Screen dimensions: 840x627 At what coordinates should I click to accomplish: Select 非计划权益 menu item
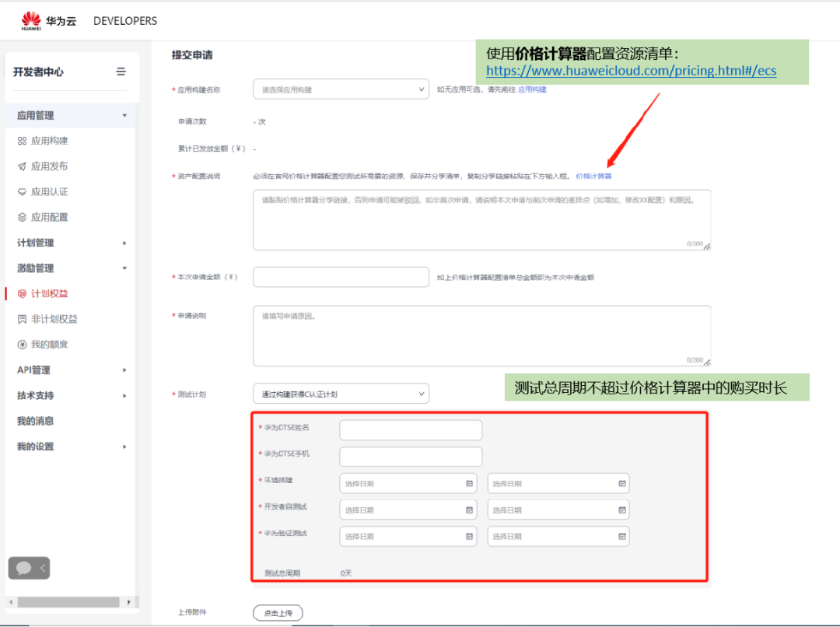(54, 319)
